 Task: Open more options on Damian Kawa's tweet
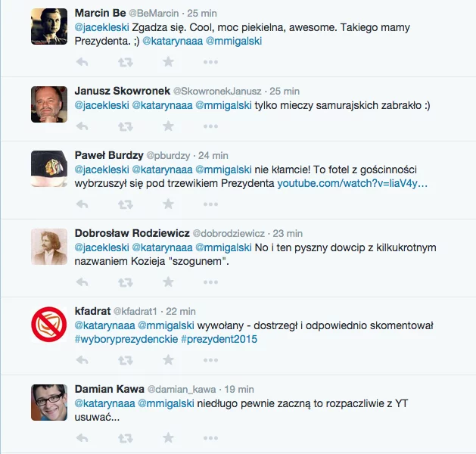click(x=210, y=438)
